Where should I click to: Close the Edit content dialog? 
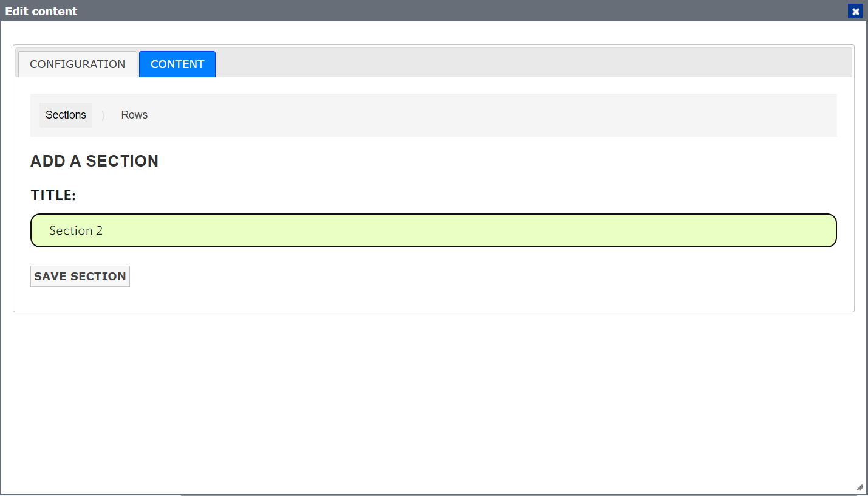point(855,11)
